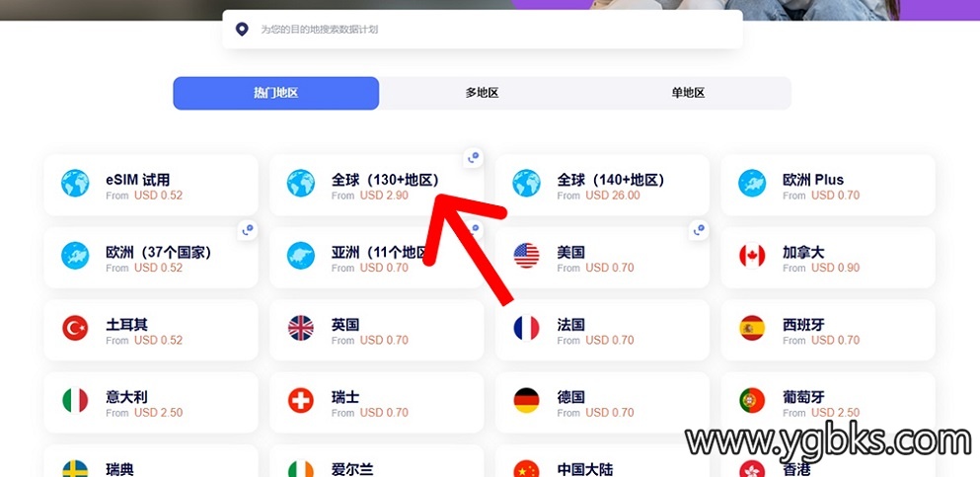The width and height of the screenshot is (980, 477).
Task: Click the Canada flag icon
Action: 752,256
